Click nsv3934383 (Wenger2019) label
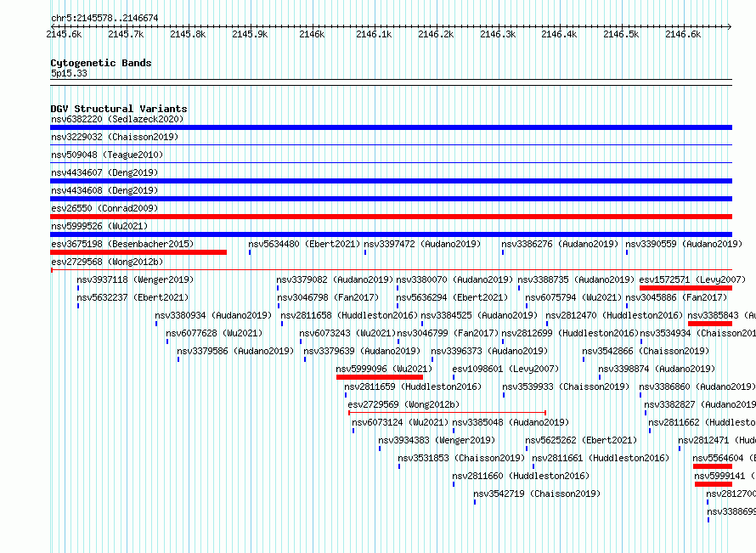 [437, 440]
